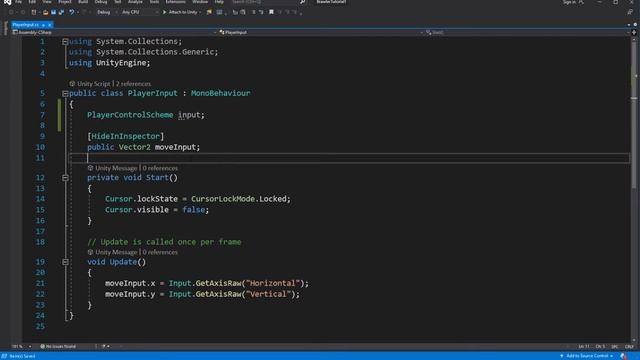Click the search magnifier icon in title bar
Image resolution: width=640 pixels, height=360 pixels.
[302, 2]
